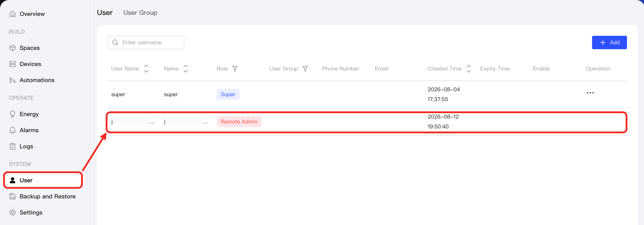
Task: Click the Phone Number column header
Action: coord(340,69)
